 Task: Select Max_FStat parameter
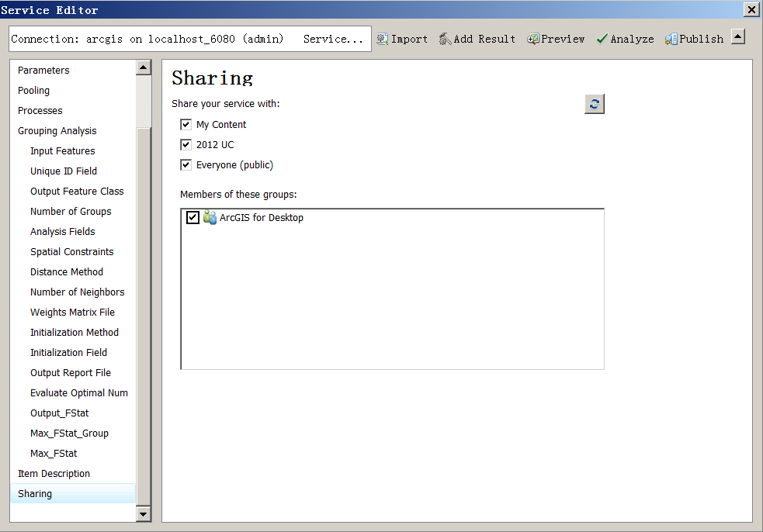[54, 454]
